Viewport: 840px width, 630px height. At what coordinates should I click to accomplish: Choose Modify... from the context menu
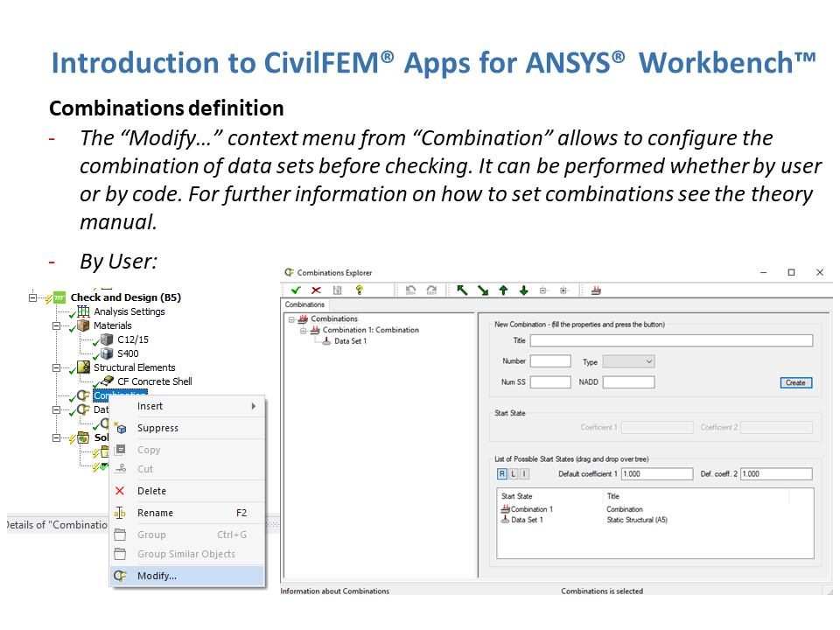click(x=157, y=576)
